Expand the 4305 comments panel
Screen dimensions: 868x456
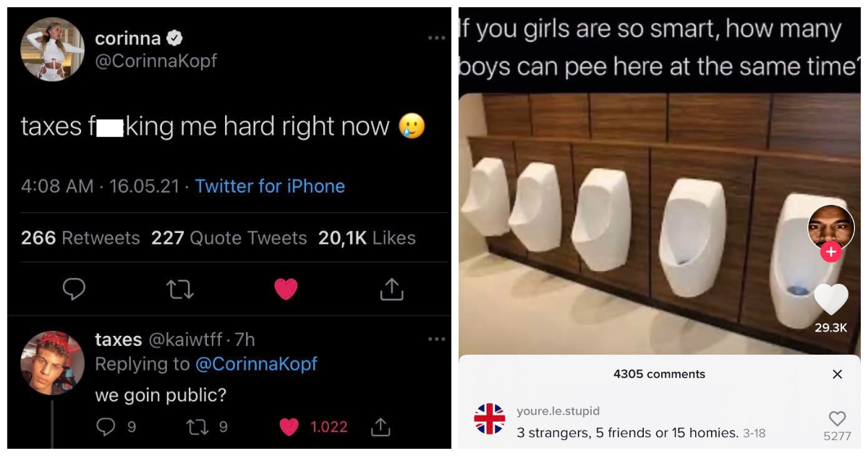pyautogui.click(x=658, y=374)
